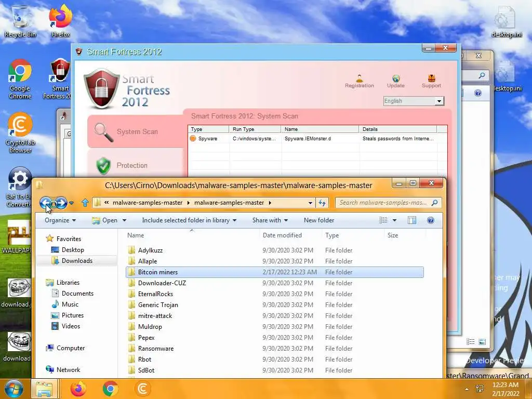Viewport: 532px width, 399px height.
Task: Open the address bar history dropdown
Action: tap(310, 203)
